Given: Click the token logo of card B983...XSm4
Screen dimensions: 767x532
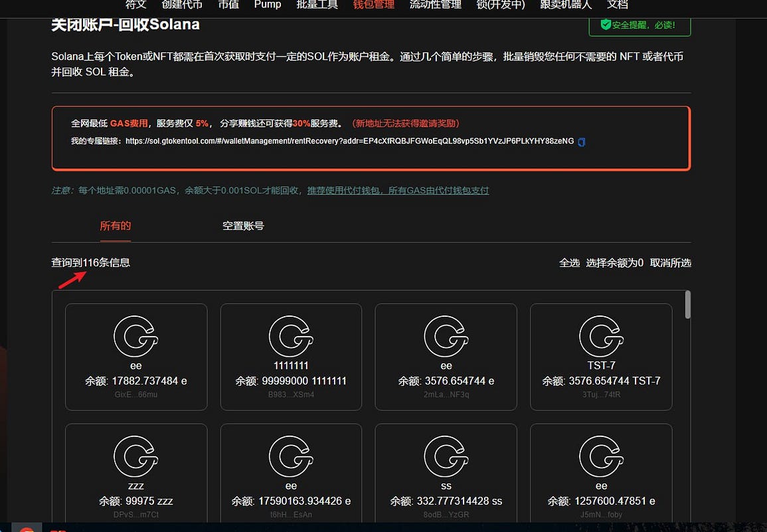Looking at the screenshot, I should click(x=291, y=336).
